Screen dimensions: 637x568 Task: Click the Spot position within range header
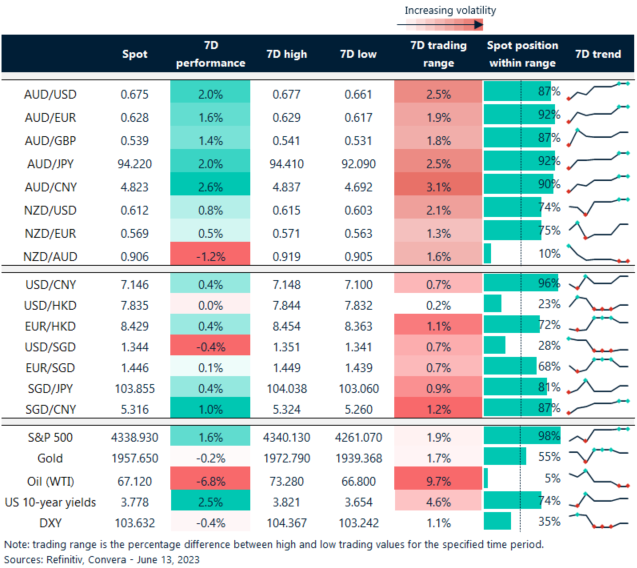coord(520,54)
